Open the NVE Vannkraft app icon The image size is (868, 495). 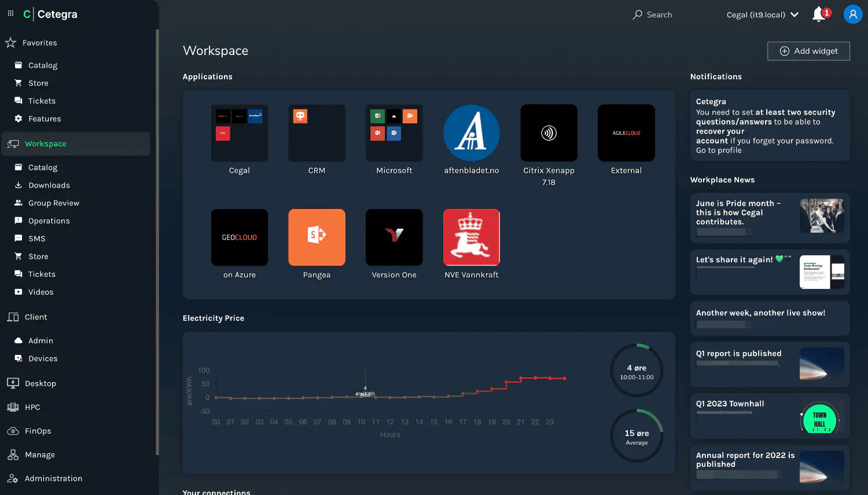point(471,237)
